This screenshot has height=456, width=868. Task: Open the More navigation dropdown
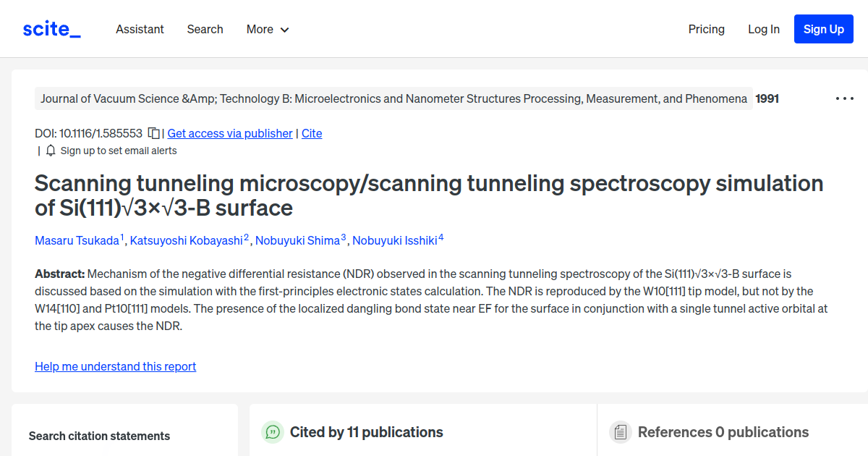267,29
